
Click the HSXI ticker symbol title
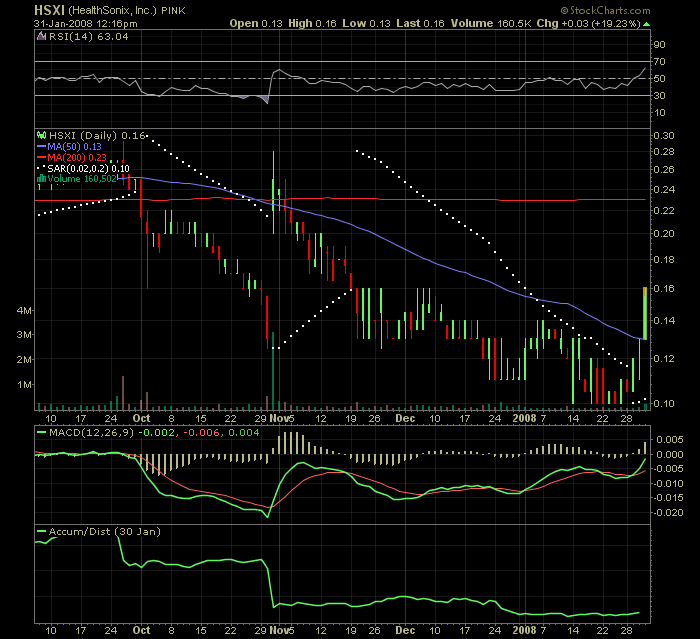48,10
